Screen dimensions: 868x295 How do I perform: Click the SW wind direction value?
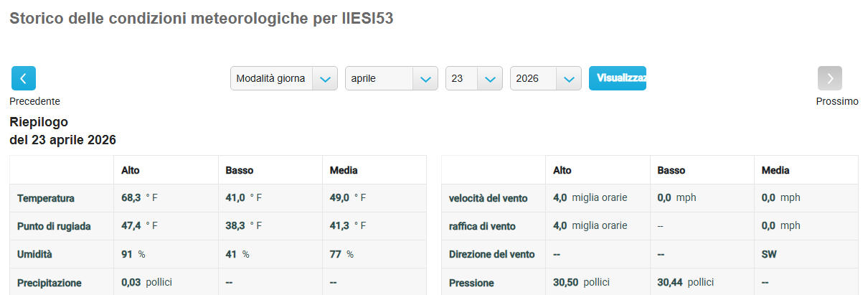pyautogui.click(x=769, y=254)
